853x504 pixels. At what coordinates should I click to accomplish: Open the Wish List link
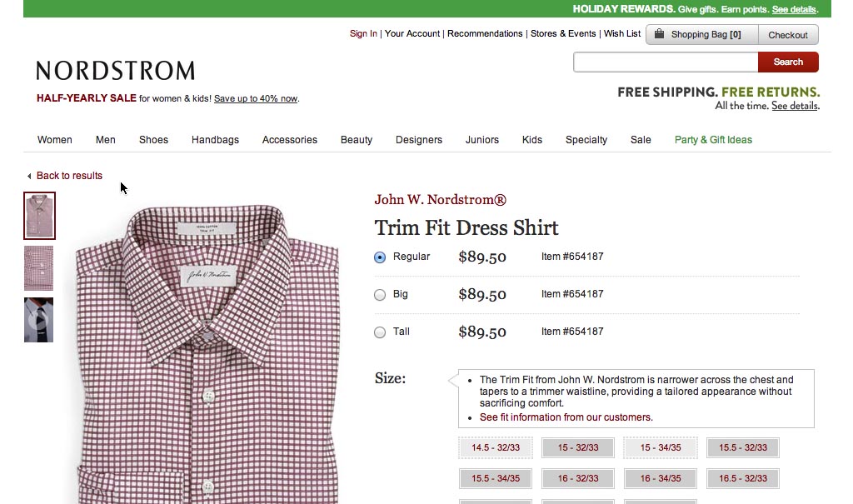click(x=622, y=34)
